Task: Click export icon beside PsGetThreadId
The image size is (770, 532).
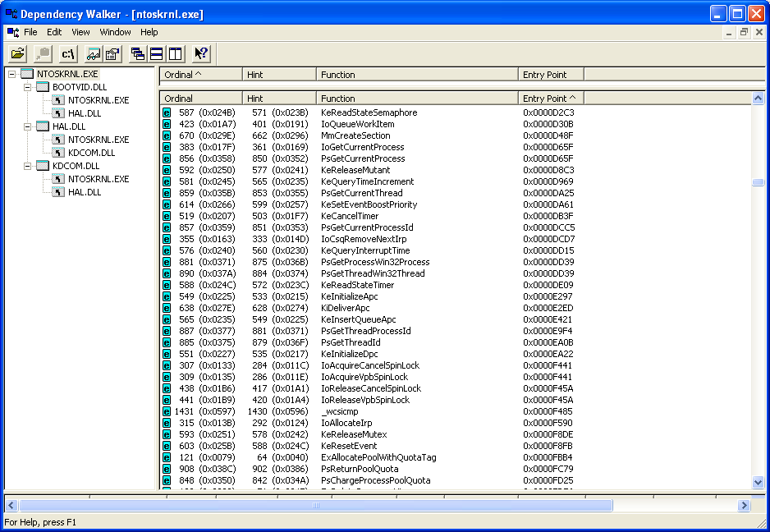Action: coord(167,342)
